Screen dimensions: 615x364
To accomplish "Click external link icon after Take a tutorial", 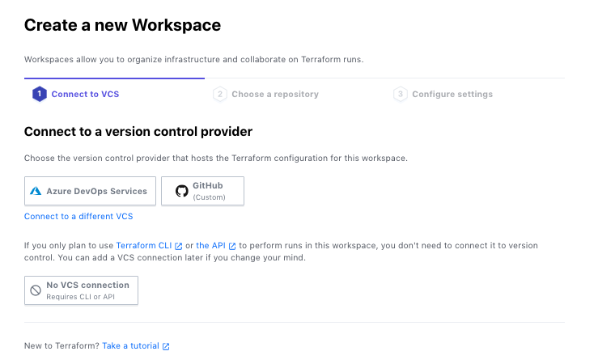I will point(166,346).
